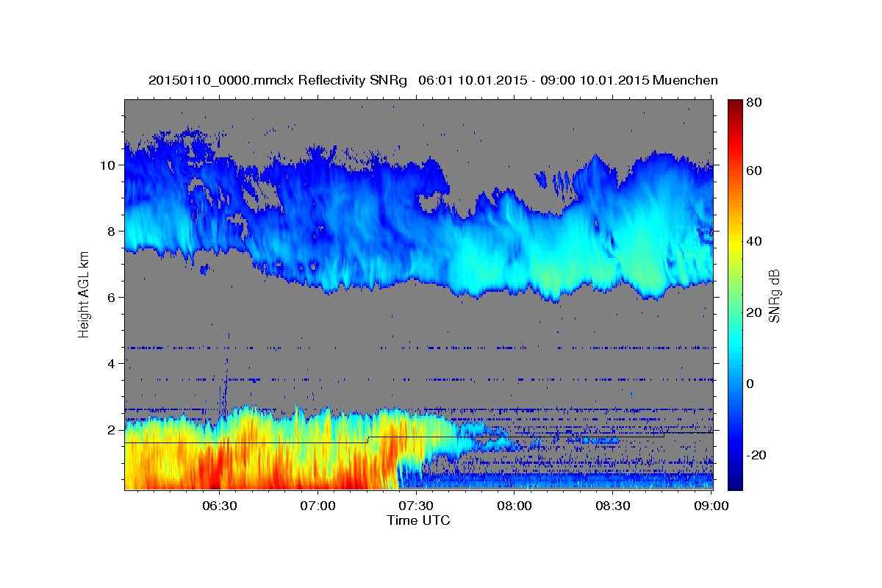
Task: Select the 'Height AGL km' y-axis label
Action: point(84,295)
